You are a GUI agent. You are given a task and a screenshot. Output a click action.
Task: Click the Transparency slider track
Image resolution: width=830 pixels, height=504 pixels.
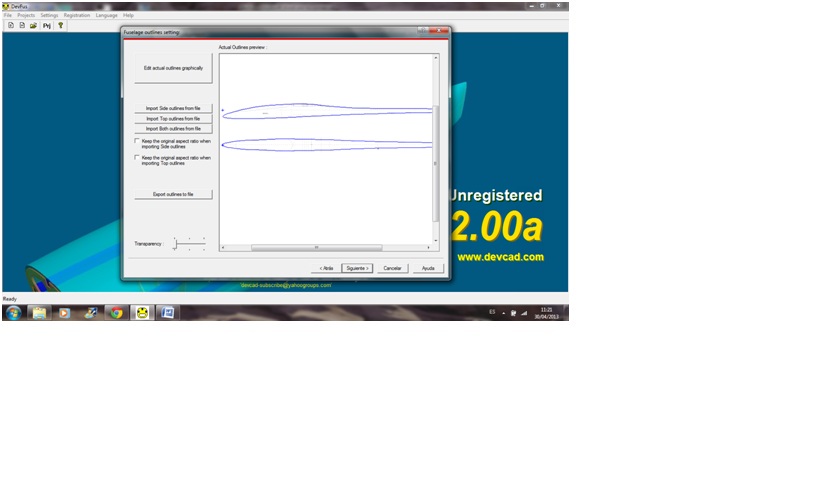point(190,243)
